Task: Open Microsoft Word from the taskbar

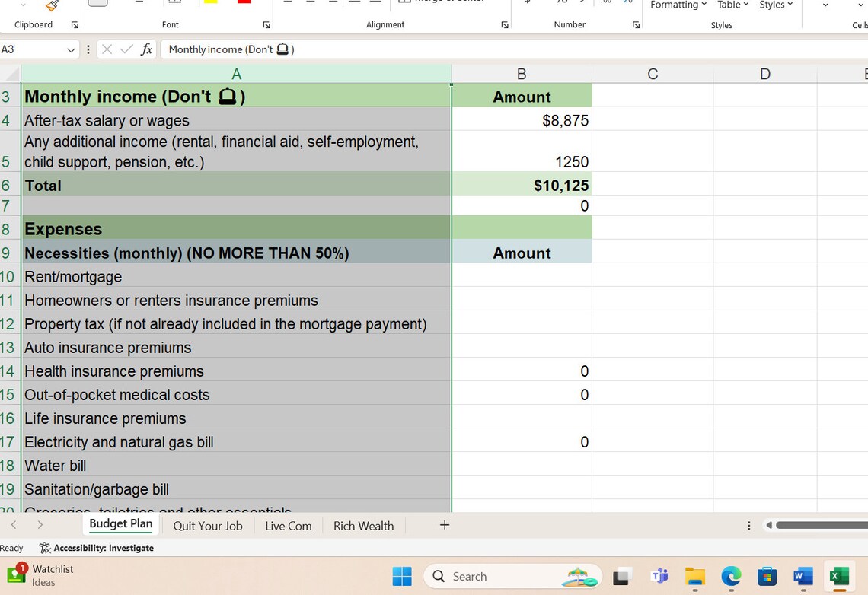Action: click(x=802, y=576)
